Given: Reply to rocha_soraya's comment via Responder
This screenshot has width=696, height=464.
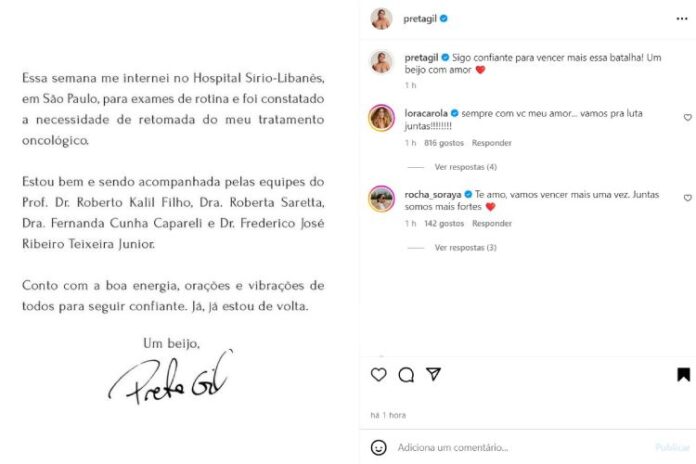Looking at the screenshot, I should 491,223.
